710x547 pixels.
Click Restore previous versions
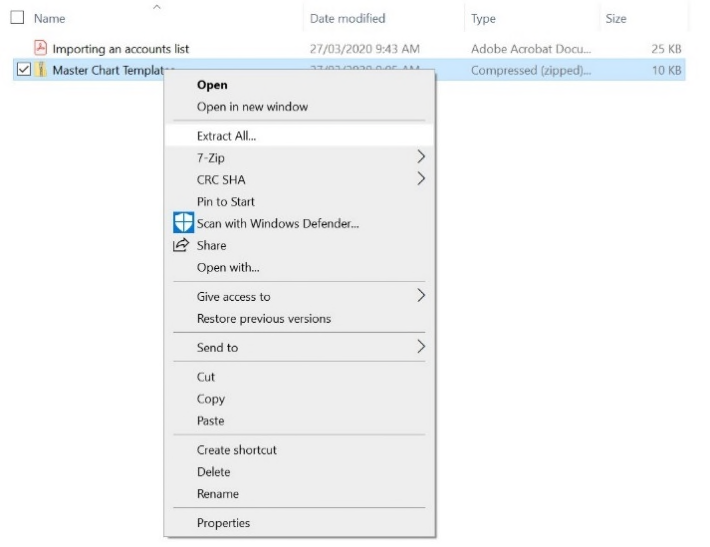pyautogui.click(x=264, y=319)
